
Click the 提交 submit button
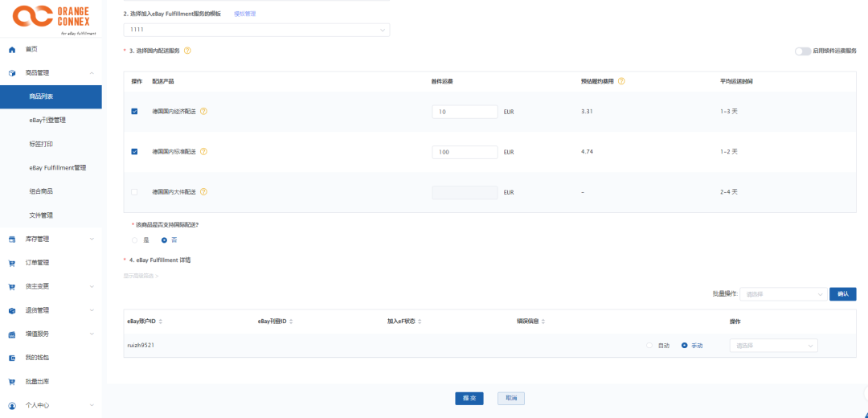point(469,399)
